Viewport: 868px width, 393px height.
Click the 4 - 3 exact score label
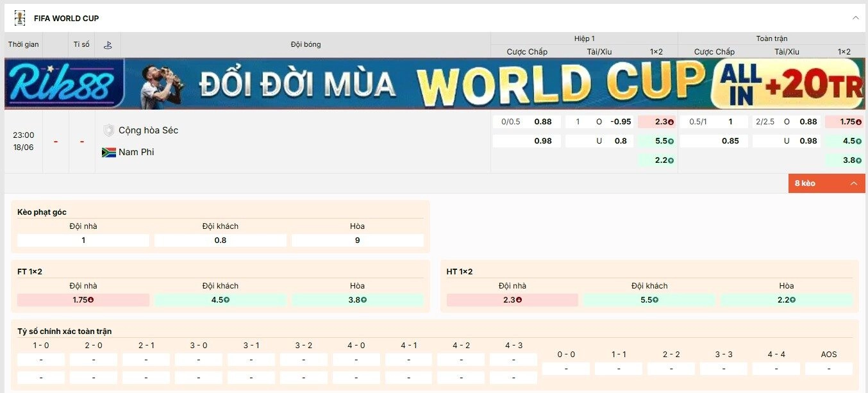514,346
